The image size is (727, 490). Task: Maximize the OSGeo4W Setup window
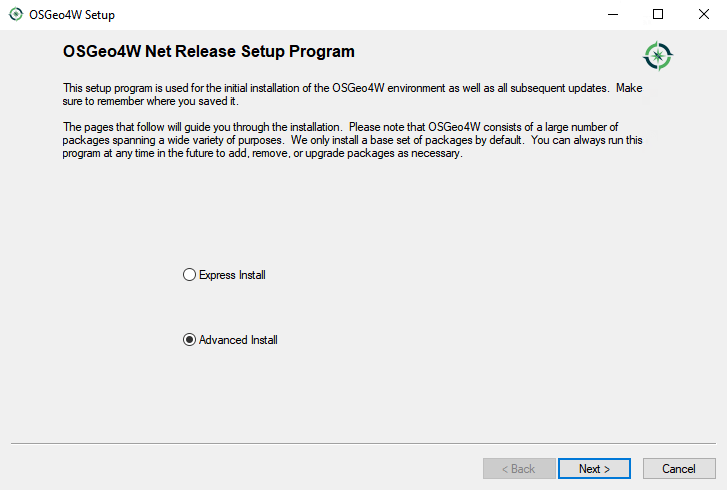tap(658, 14)
